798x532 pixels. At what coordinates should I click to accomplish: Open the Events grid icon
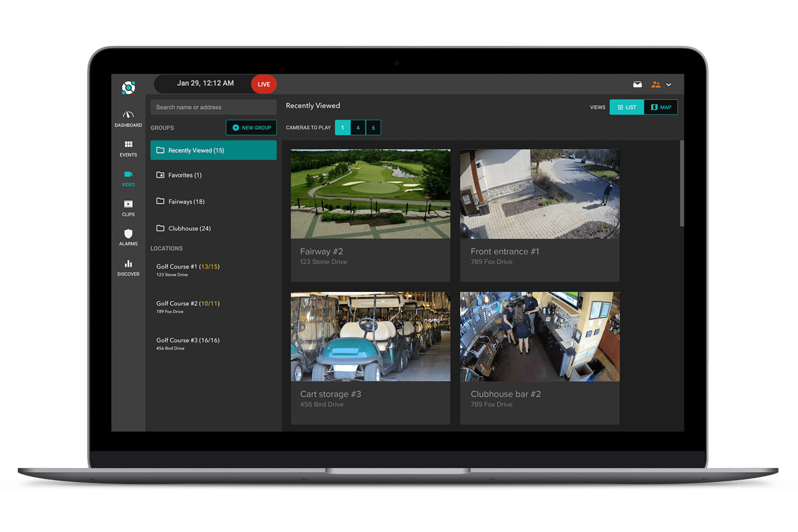[128, 144]
